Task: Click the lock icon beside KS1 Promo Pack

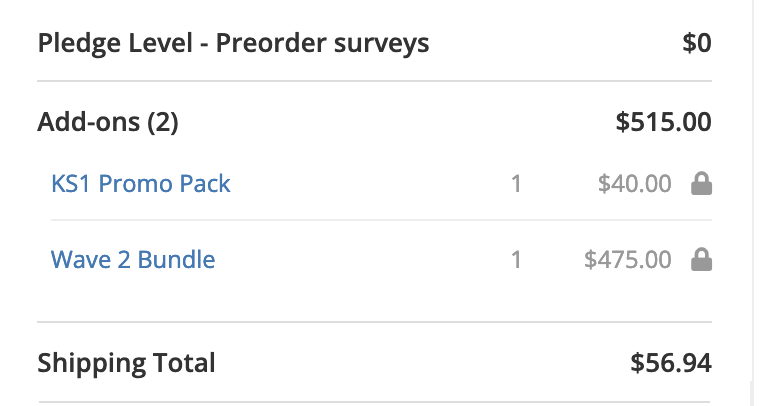Action: tap(701, 183)
